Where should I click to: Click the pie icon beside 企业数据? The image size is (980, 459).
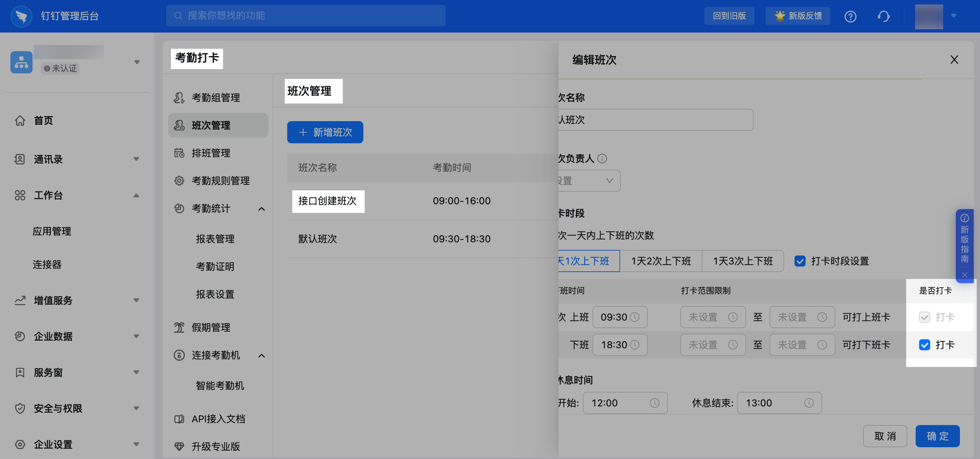click(x=20, y=336)
